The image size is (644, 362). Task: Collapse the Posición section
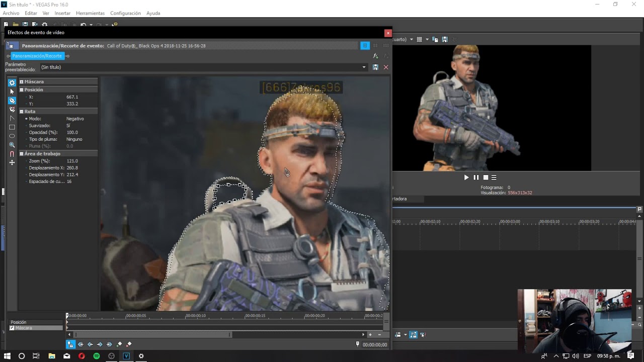(x=22, y=89)
